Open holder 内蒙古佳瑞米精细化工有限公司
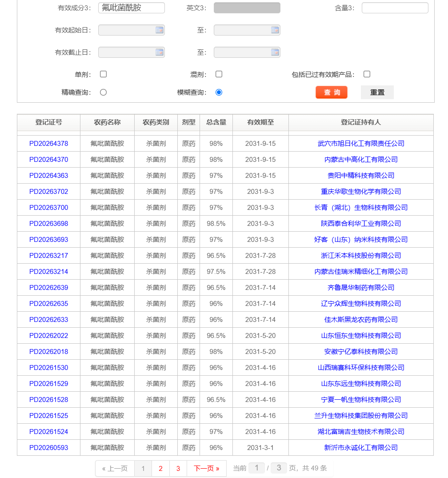This screenshot has width=448, height=478. point(361,272)
